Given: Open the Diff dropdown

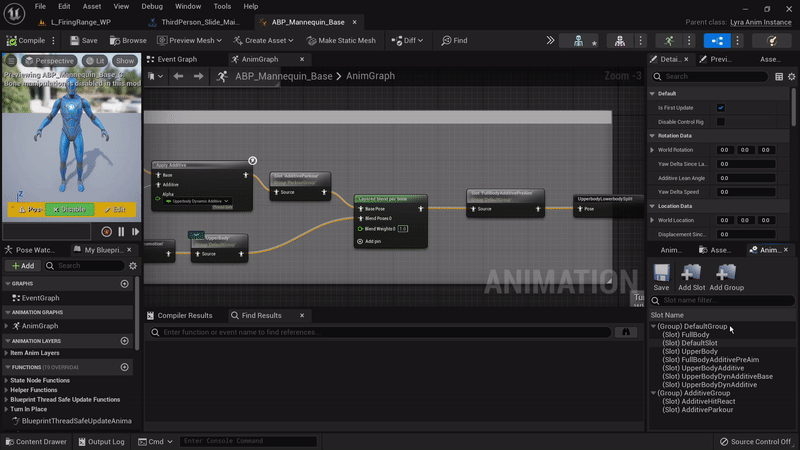Looking at the screenshot, I should (407, 40).
